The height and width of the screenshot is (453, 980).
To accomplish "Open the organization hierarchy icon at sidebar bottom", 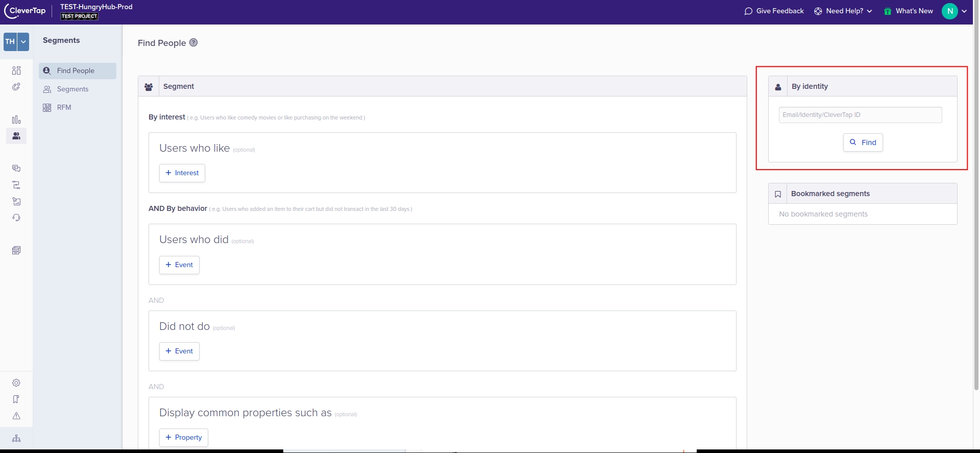I will point(16,438).
